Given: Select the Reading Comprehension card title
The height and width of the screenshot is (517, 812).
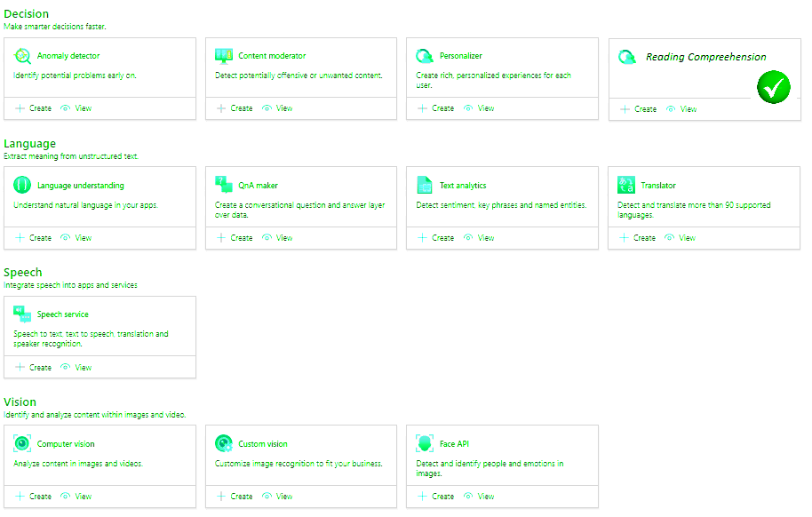Looking at the screenshot, I should (x=705, y=57).
